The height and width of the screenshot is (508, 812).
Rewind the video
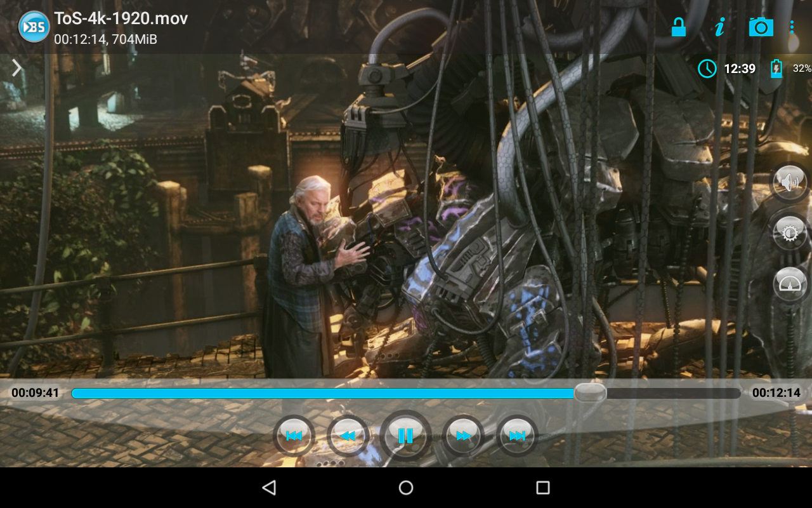[x=348, y=436]
